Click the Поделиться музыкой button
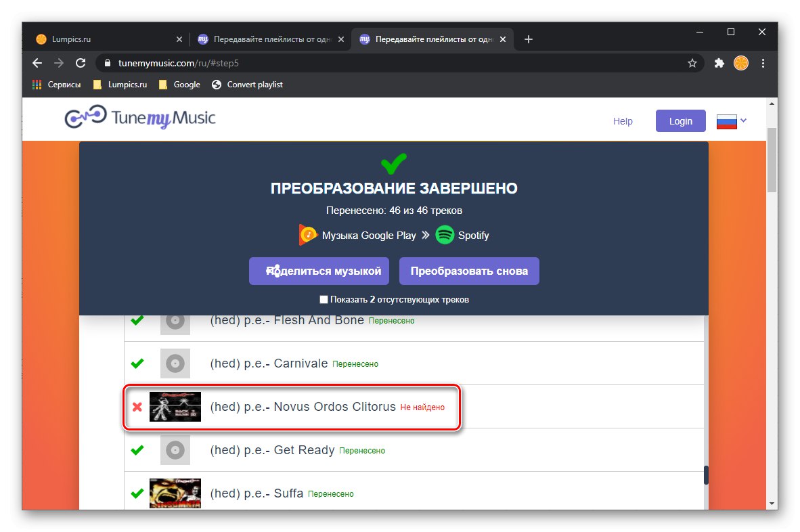Image resolution: width=800 pixels, height=532 pixels. click(319, 271)
